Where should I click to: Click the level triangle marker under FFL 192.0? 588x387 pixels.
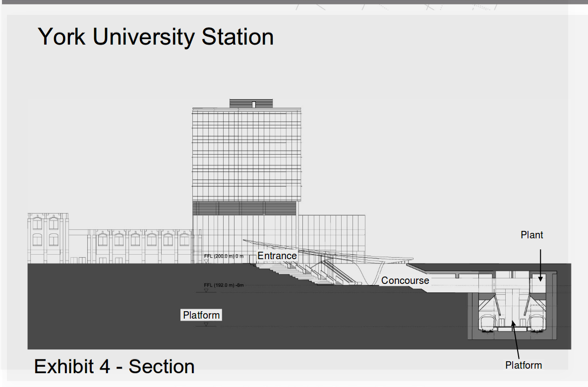pos(206,290)
